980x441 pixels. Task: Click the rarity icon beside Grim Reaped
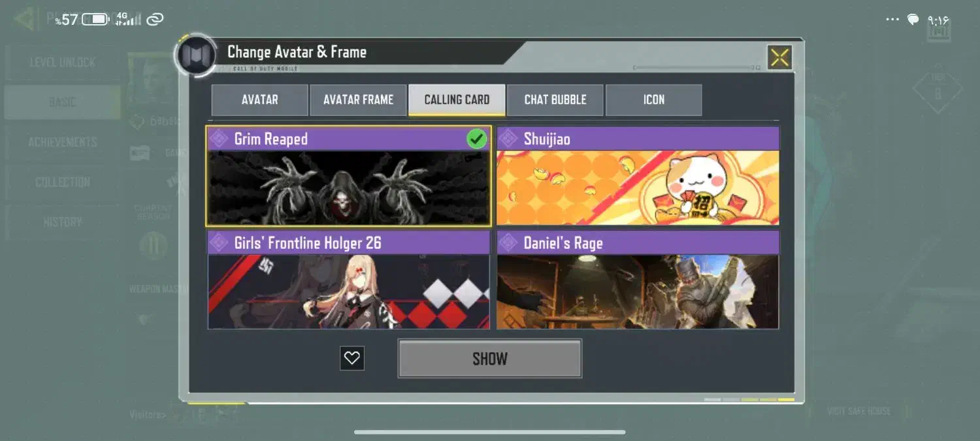coord(220,139)
